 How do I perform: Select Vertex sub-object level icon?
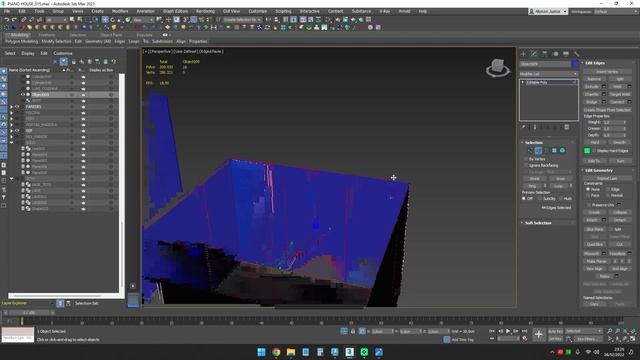[x=530, y=151]
